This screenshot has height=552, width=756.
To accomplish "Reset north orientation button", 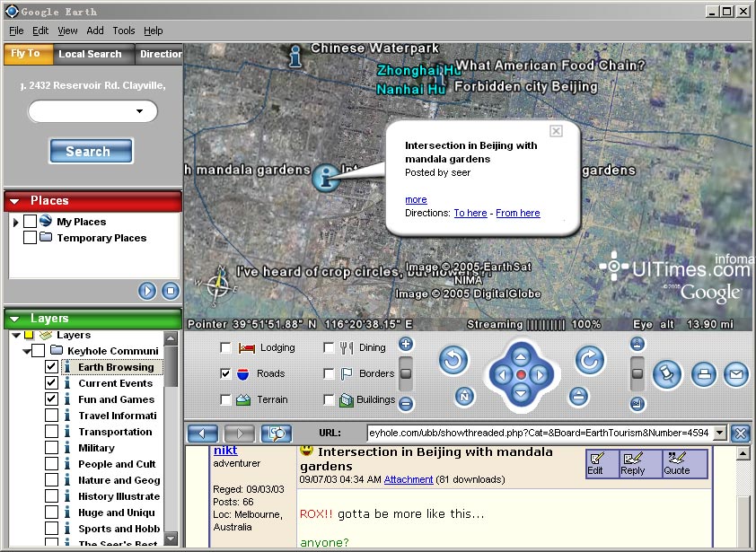I will pos(464,397).
